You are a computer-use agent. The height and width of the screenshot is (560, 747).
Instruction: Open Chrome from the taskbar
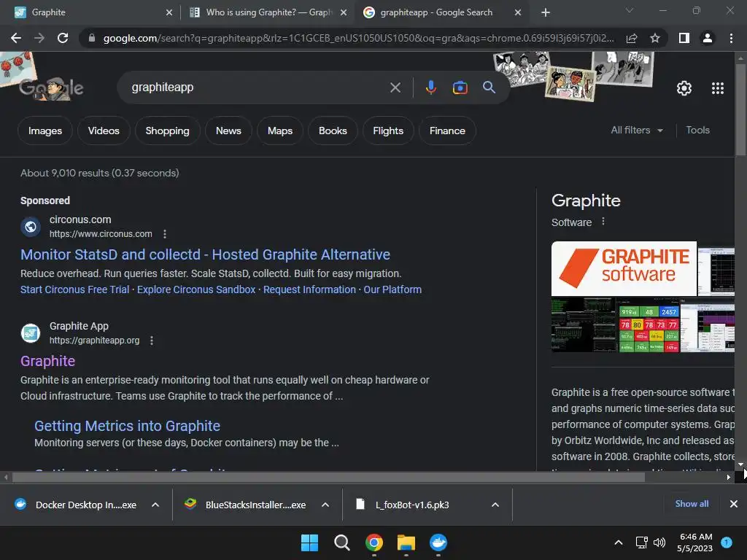(374, 542)
